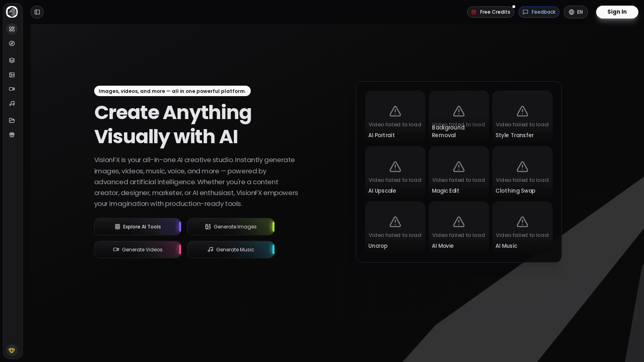Toggle the sidebar panel button

coord(37,12)
